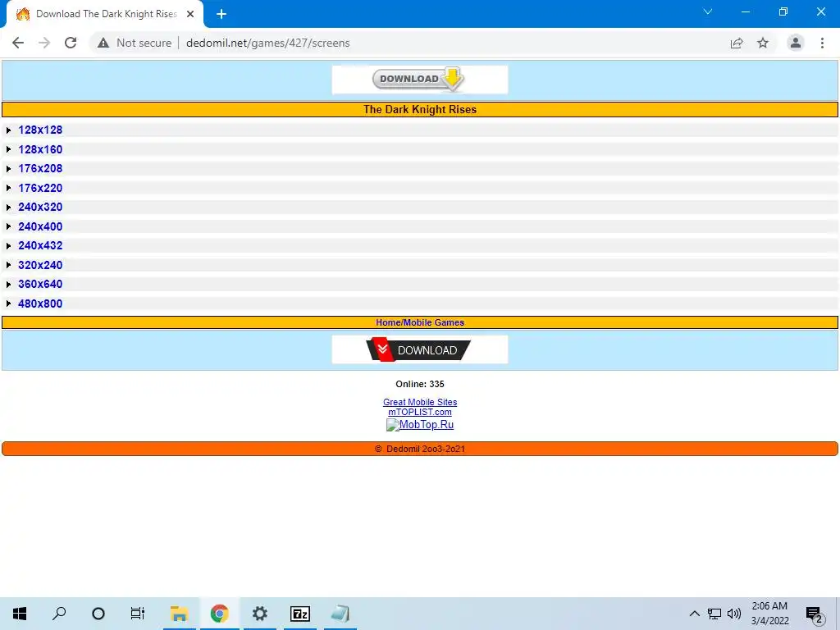
Task: Click the MobTop.Ru image link
Action: [x=420, y=425]
